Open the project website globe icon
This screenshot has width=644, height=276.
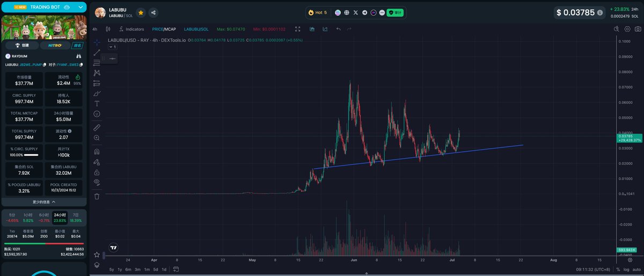(x=347, y=12)
